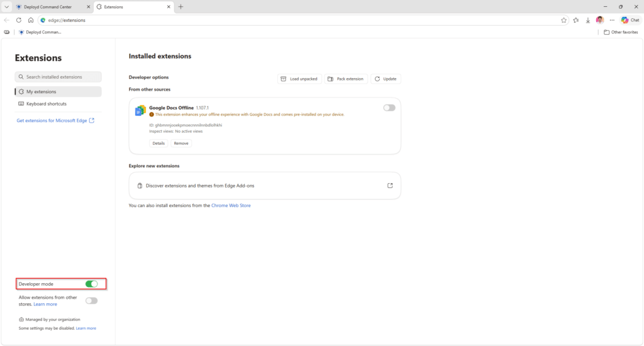This screenshot has height=346, width=644.
Task: Open Learn more about disabled settings
Action: (86, 328)
